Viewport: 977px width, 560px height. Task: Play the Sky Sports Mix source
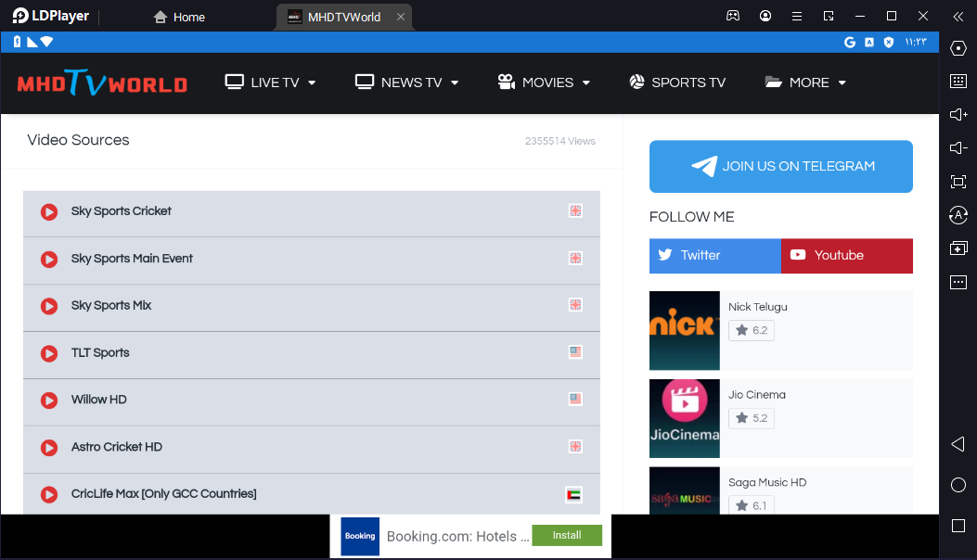click(312, 308)
